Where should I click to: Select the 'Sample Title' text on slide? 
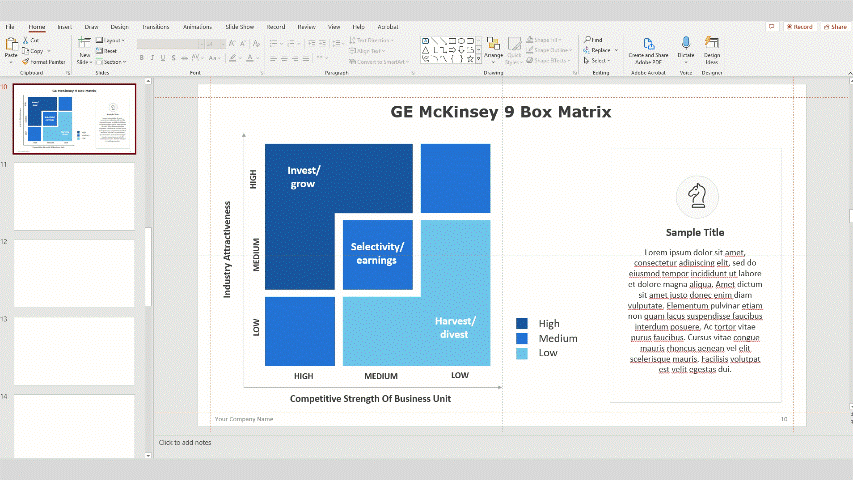coord(695,232)
